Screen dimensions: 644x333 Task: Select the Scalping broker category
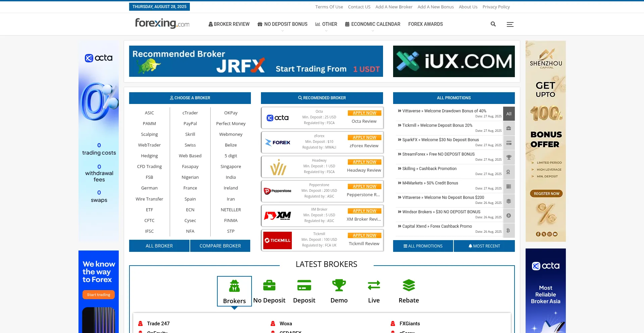click(x=149, y=134)
